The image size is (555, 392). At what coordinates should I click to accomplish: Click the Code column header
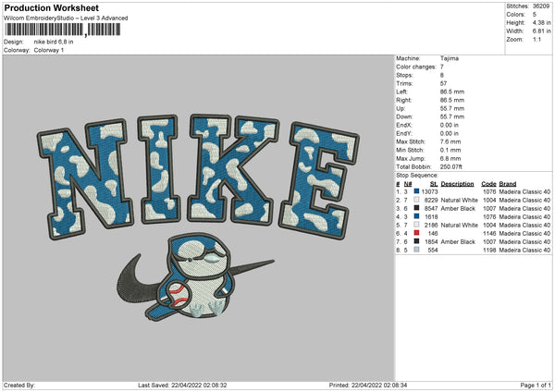click(489, 183)
